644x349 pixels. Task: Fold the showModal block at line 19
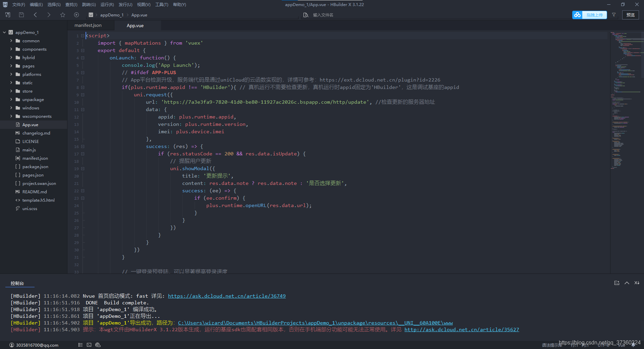coord(83,168)
